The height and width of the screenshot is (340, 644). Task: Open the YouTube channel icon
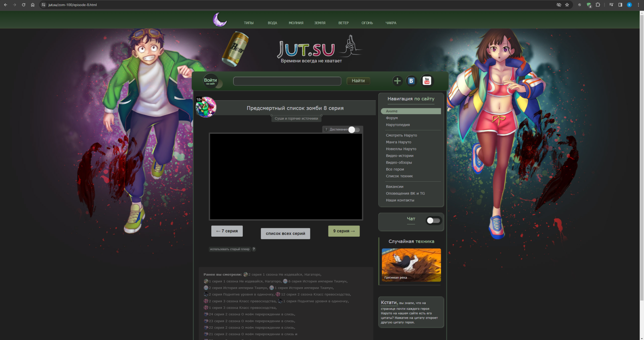pos(427,81)
